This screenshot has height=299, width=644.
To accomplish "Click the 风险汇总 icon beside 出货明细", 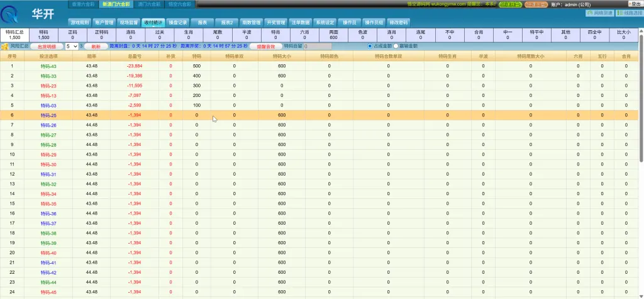I will pos(5,47).
